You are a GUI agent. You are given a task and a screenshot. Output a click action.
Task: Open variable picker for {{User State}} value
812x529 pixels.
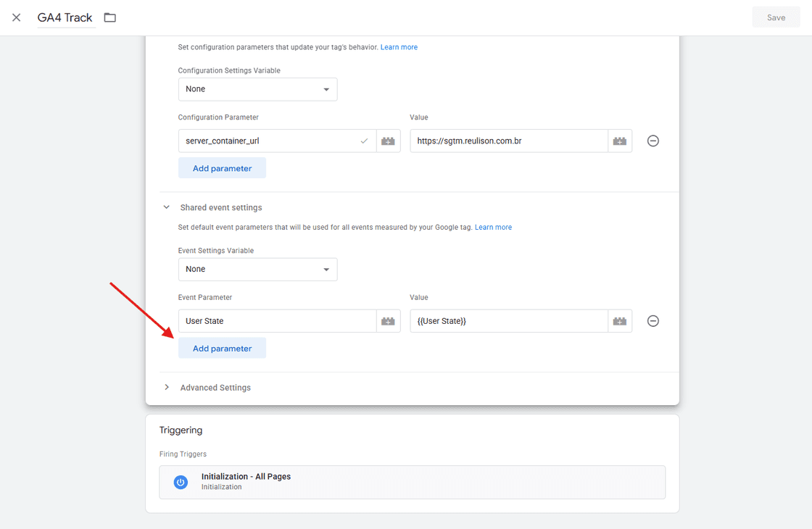pos(619,321)
